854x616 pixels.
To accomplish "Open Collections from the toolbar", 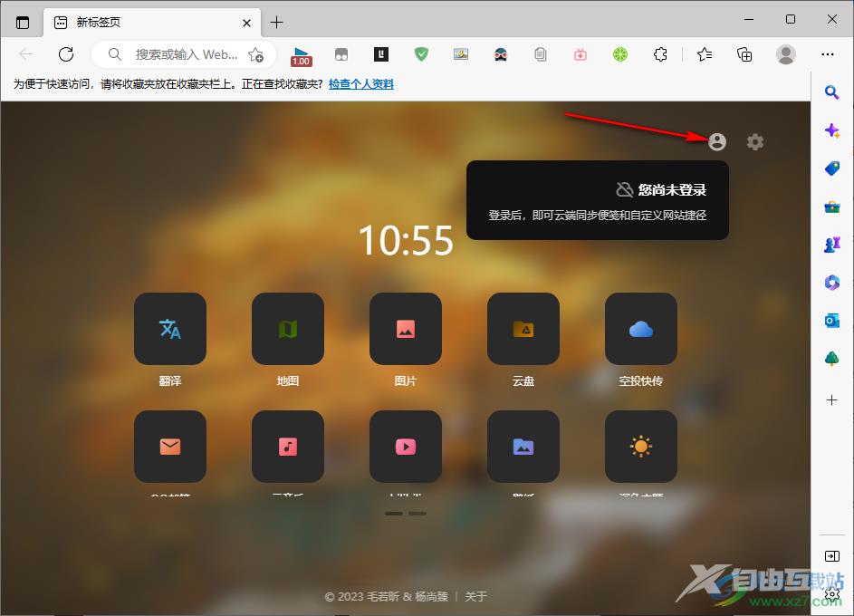I will [x=744, y=54].
